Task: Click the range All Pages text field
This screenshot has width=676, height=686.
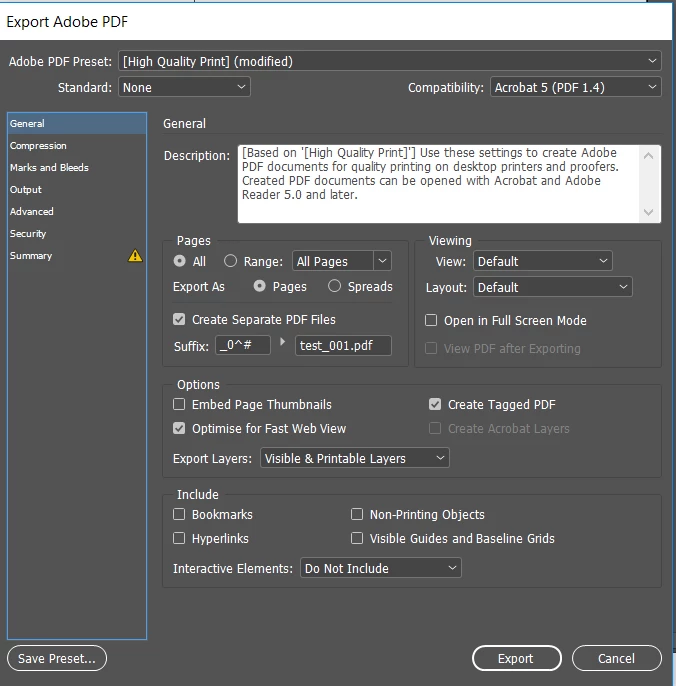Action: (x=333, y=261)
